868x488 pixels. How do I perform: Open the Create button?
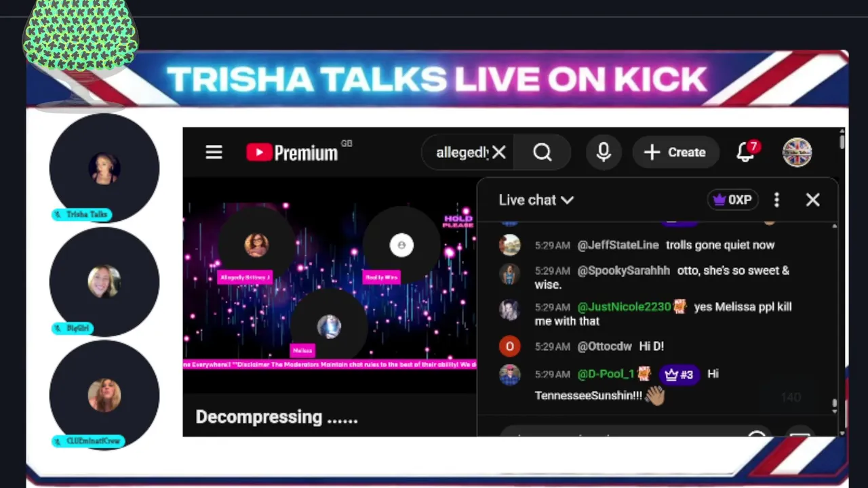point(675,152)
